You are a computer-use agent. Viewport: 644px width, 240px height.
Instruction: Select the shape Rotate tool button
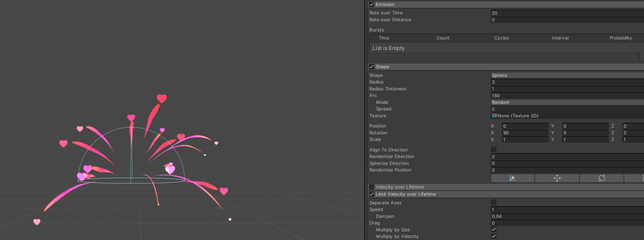pos(601,178)
